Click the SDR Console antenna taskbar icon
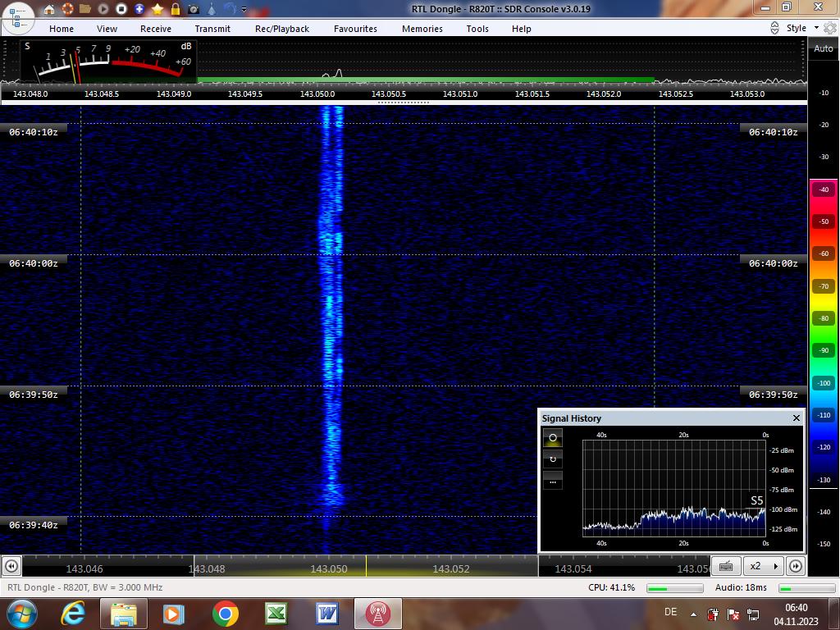The height and width of the screenshot is (630, 840). pos(377,614)
